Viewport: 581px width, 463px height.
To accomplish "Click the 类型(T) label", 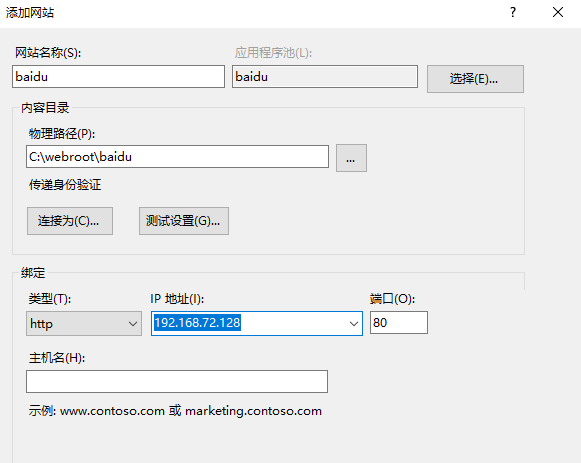I will pyautogui.click(x=50, y=299).
